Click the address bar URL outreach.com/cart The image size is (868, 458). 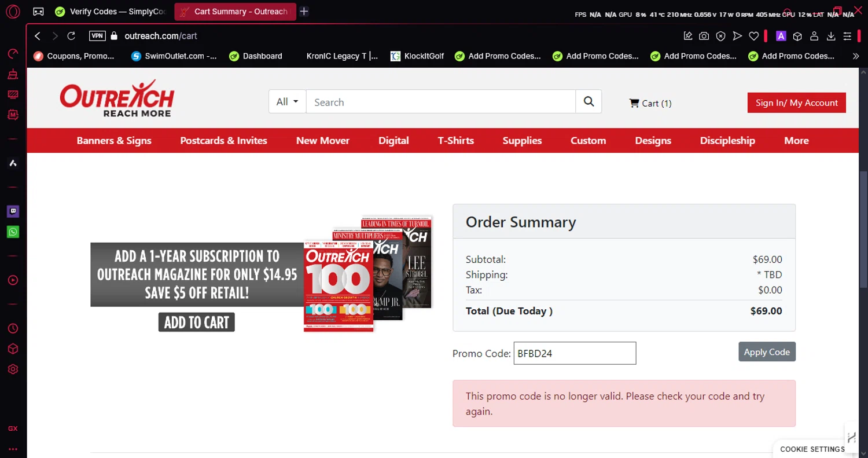click(161, 36)
